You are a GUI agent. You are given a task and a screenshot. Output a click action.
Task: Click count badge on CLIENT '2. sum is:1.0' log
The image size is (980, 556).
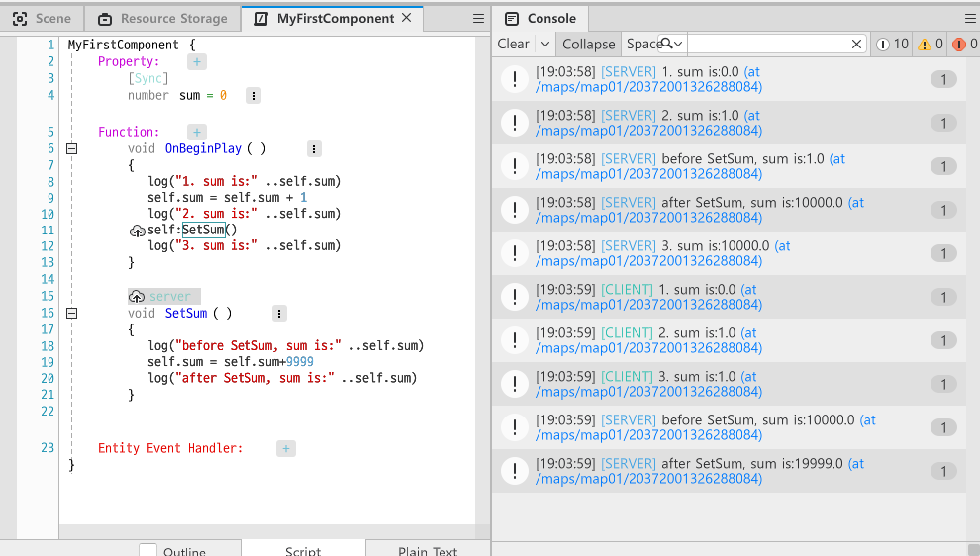pyautogui.click(x=943, y=340)
